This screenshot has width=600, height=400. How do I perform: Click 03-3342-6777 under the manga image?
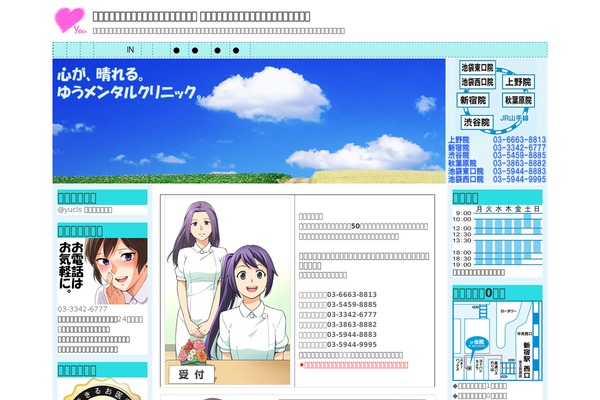(x=83, y=309)
